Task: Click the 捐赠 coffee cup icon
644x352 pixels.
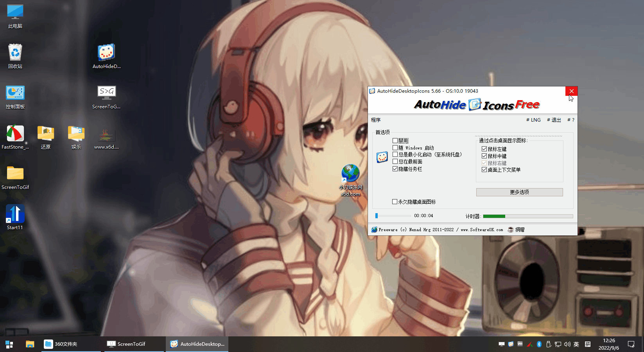Action: click(x=511, y=230)
